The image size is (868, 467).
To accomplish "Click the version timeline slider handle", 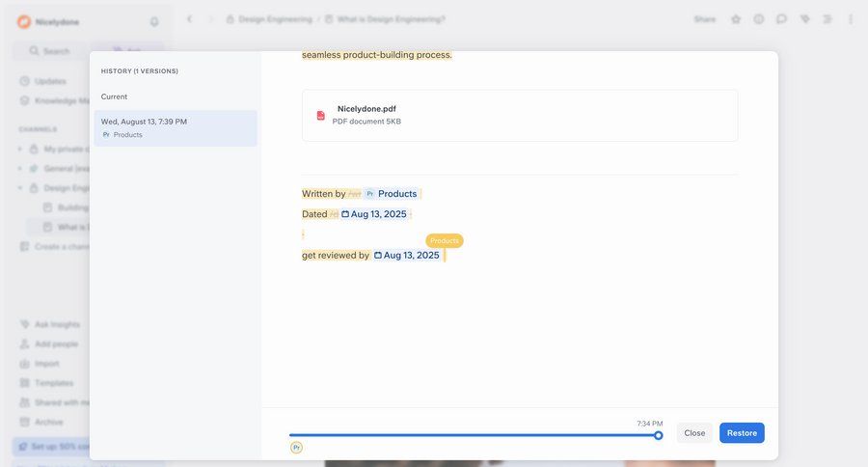I will pos(659,435).
